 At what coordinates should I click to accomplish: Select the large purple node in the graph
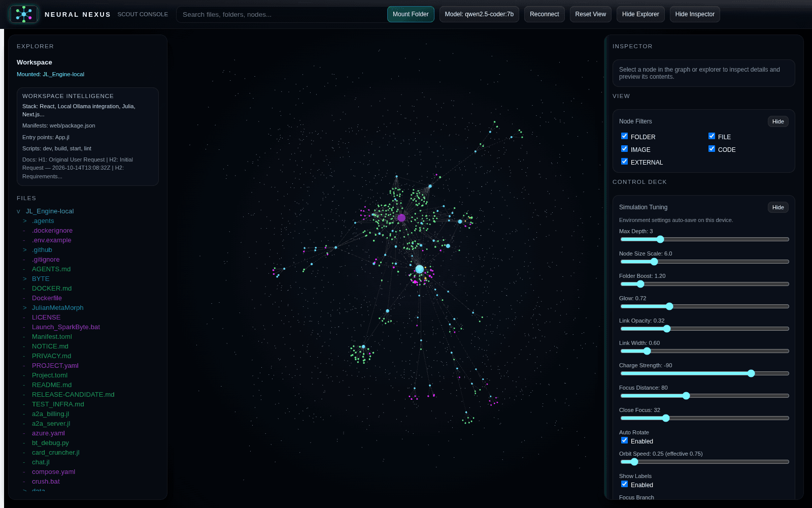click(401, 217)
